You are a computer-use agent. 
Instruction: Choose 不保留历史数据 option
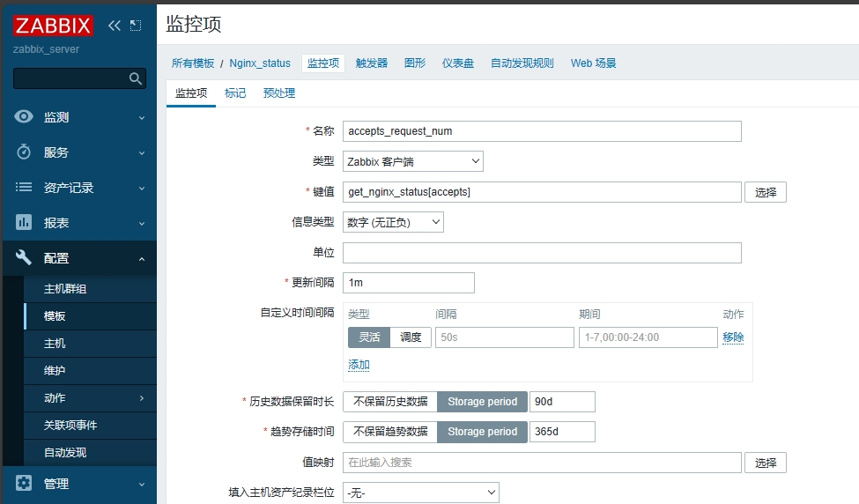pos(390,402)
